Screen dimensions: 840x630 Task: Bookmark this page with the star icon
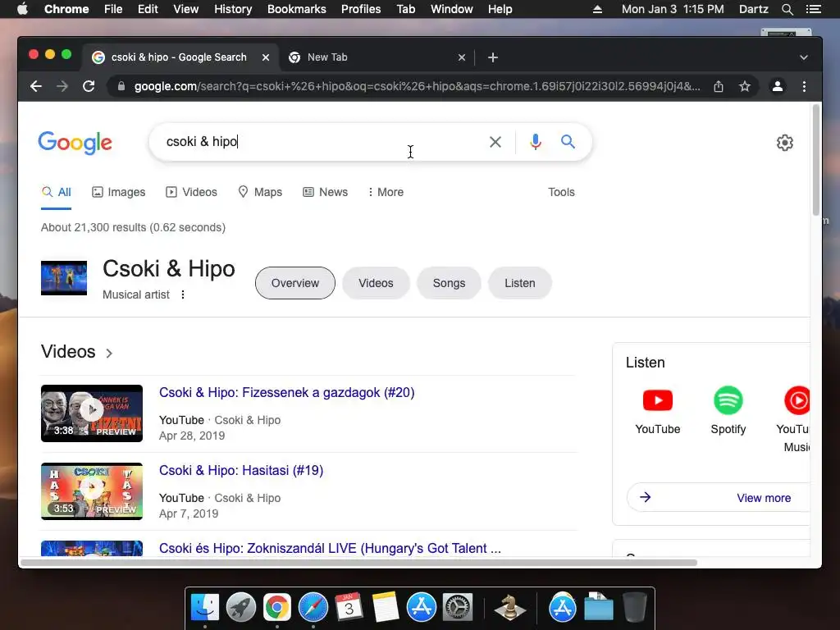(x=745, y=86)
